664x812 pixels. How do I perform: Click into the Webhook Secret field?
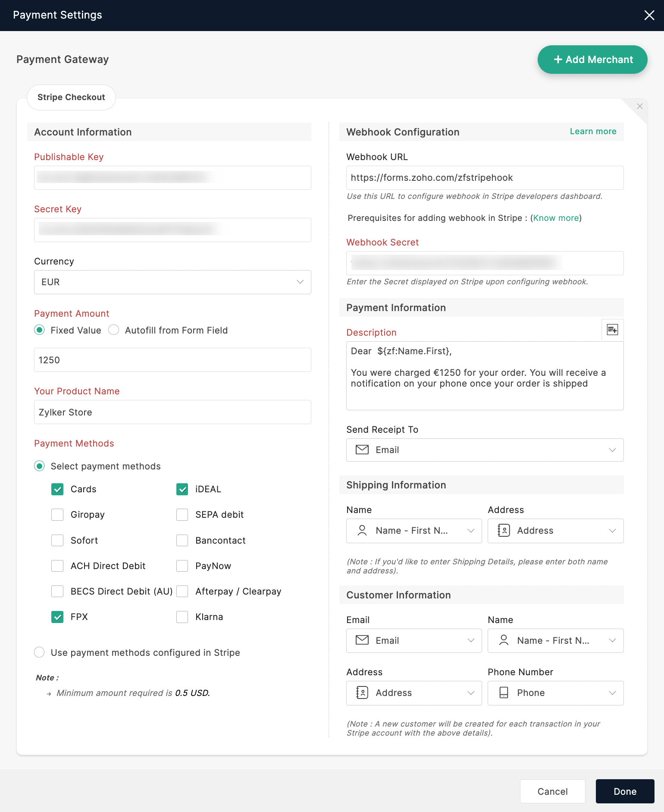point(485,263)
